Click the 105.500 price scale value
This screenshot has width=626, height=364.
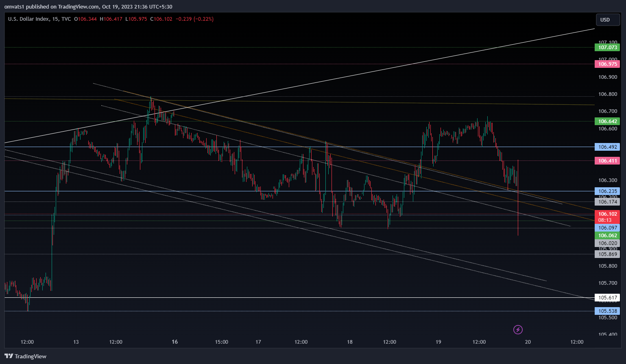click(608, 318)
